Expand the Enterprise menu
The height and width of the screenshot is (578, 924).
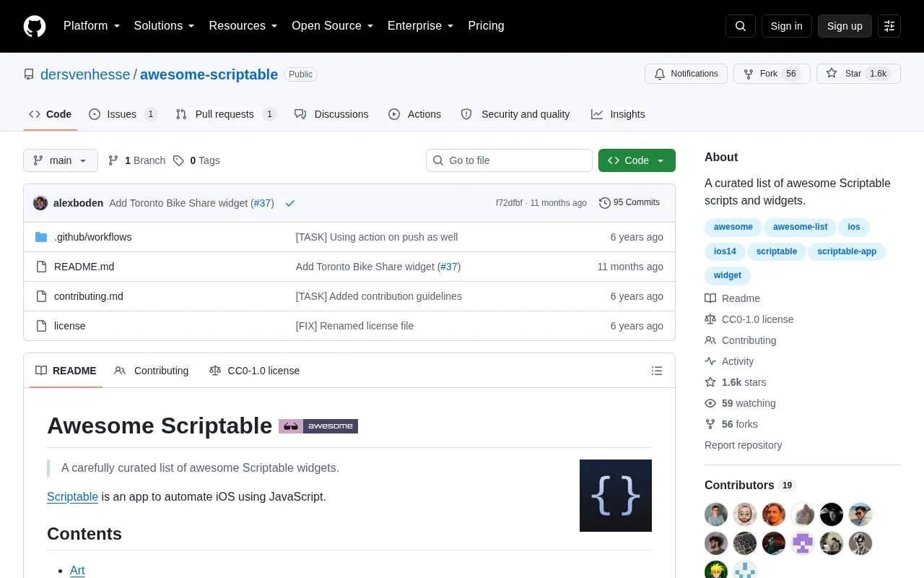click(421, 25)
